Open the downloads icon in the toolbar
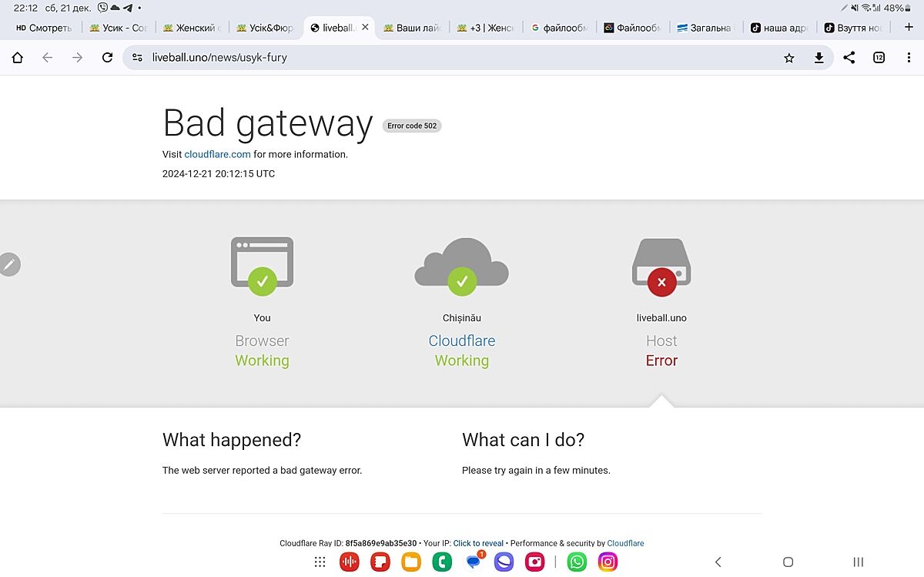The width and height of the screenshot is (924, 577). tap(819, 58)
